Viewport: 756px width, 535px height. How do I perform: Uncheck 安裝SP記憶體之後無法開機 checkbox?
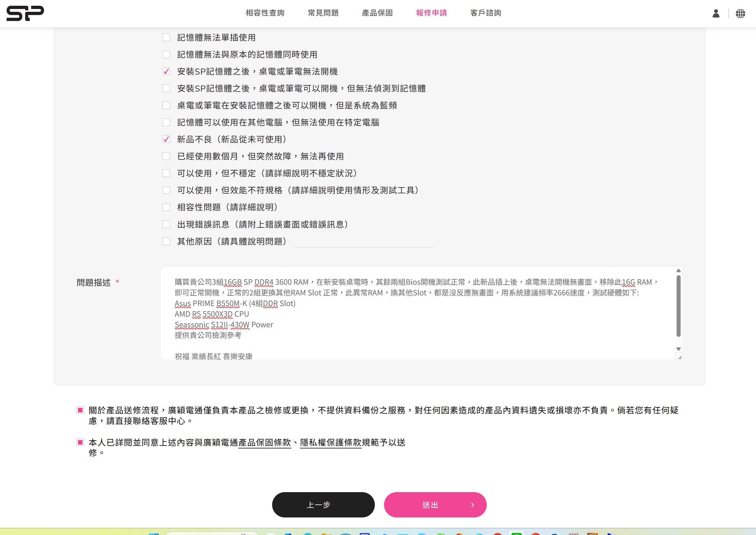166,72
